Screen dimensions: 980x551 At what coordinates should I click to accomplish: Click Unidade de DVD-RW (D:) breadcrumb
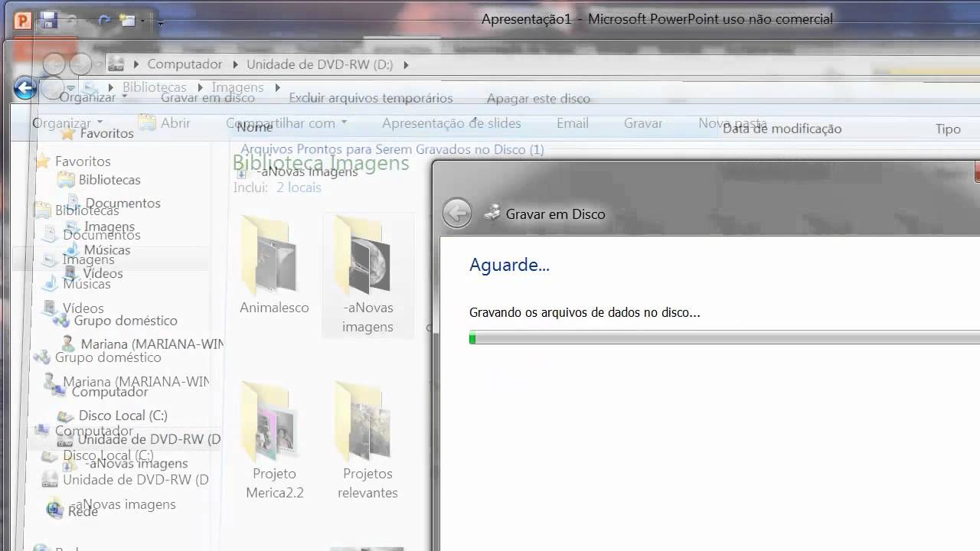[319, 64]
